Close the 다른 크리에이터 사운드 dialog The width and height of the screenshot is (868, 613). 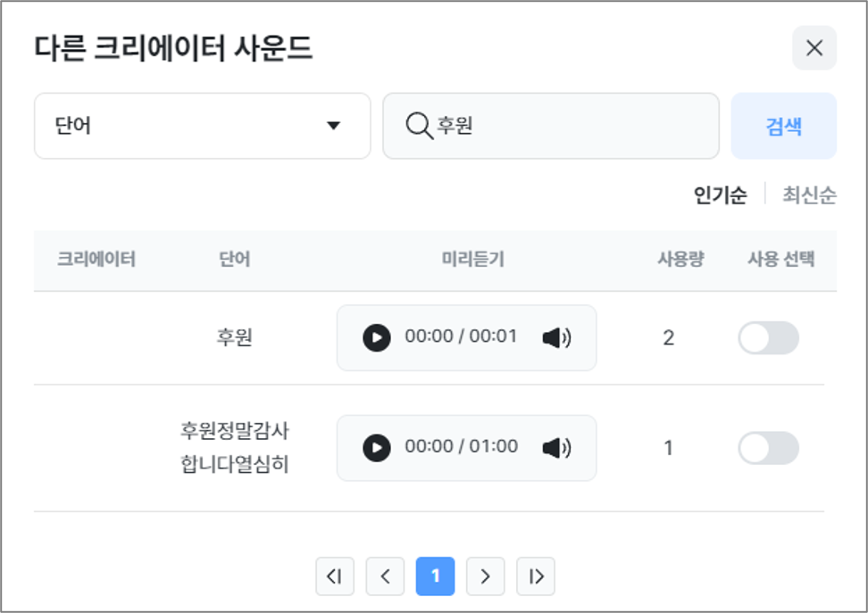814,48
